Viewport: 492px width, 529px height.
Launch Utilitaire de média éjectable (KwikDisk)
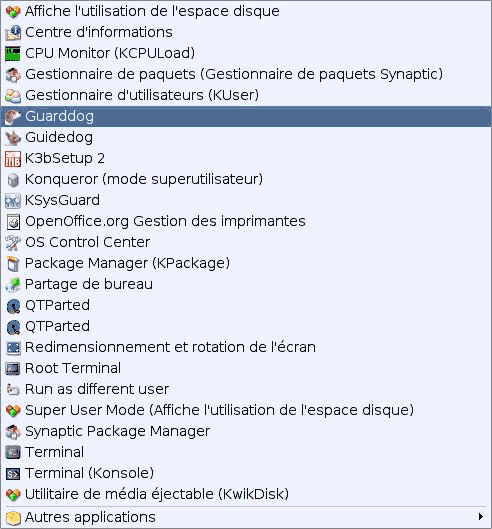(246, 494)
